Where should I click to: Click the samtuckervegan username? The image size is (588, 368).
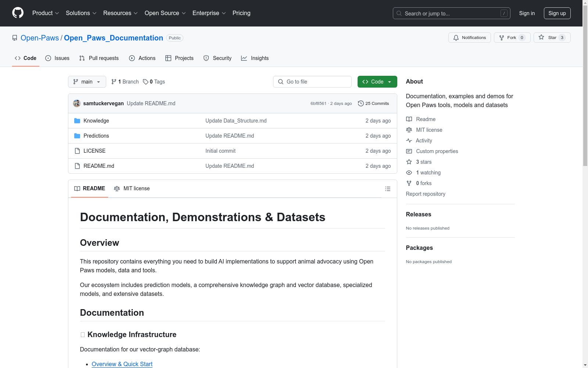pos(104,103)
